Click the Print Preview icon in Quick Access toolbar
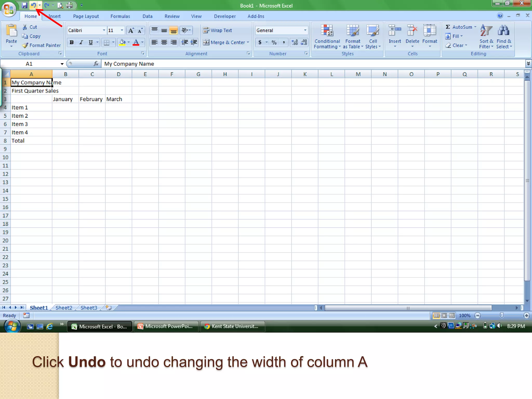Screen dimensions: 532x399 (x=60, y=5)
